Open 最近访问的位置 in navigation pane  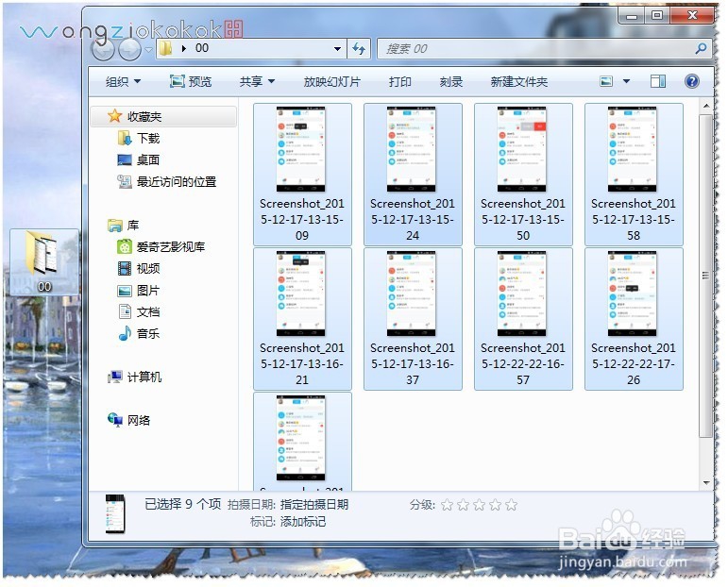(167, 181)
